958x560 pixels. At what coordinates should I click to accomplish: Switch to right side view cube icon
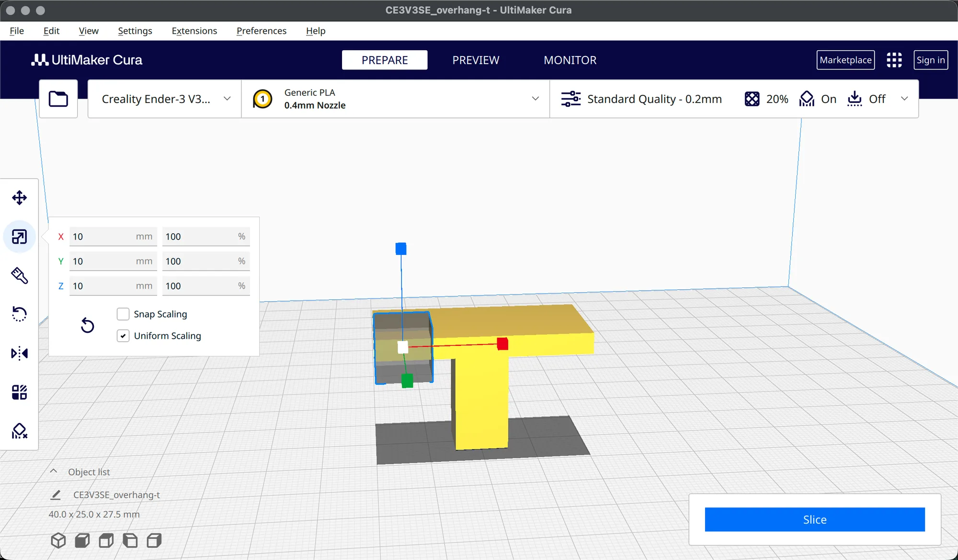point(154,540)
